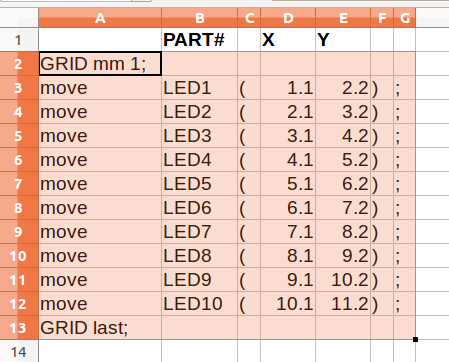Select column B header
449x362 pixels.
coord(200,18)
